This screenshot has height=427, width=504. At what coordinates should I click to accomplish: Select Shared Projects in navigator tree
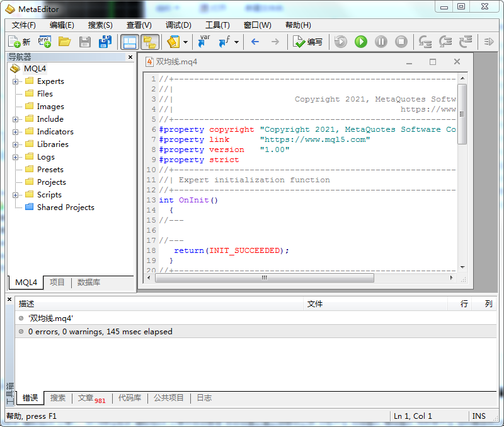[66, 208]
